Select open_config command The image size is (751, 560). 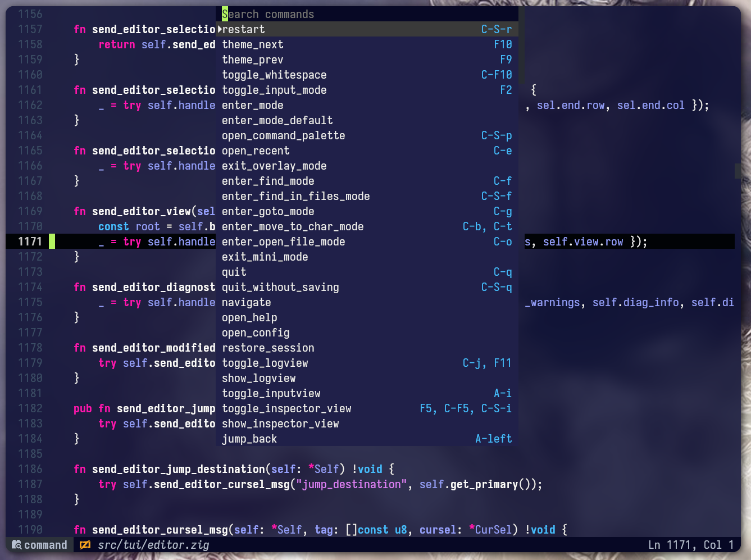pos(256,333)
